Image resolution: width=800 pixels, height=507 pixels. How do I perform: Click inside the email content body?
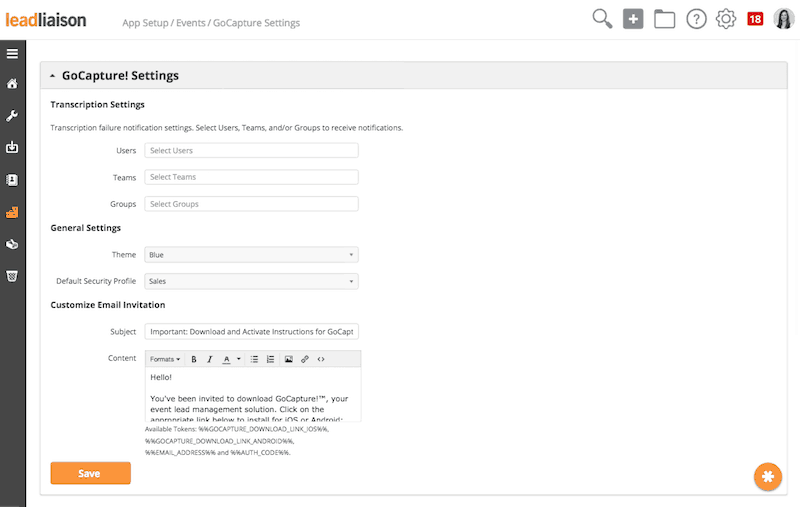253,394
